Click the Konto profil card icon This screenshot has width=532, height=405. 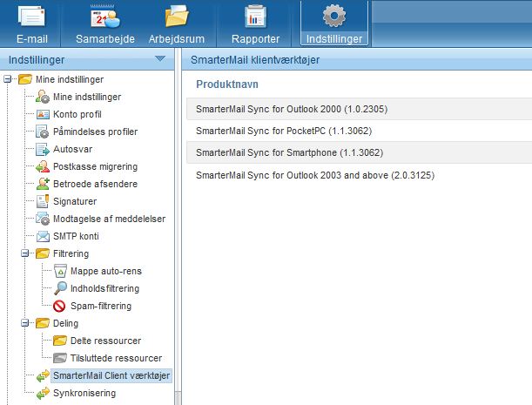coord(43,114)
